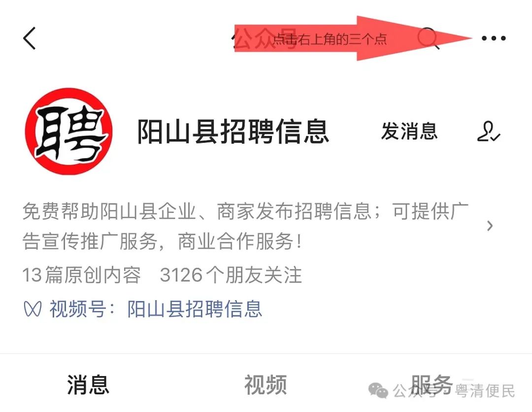Open search with the magnifier icon
Viewport: 532px width, 412px height.
click(428, 38)
